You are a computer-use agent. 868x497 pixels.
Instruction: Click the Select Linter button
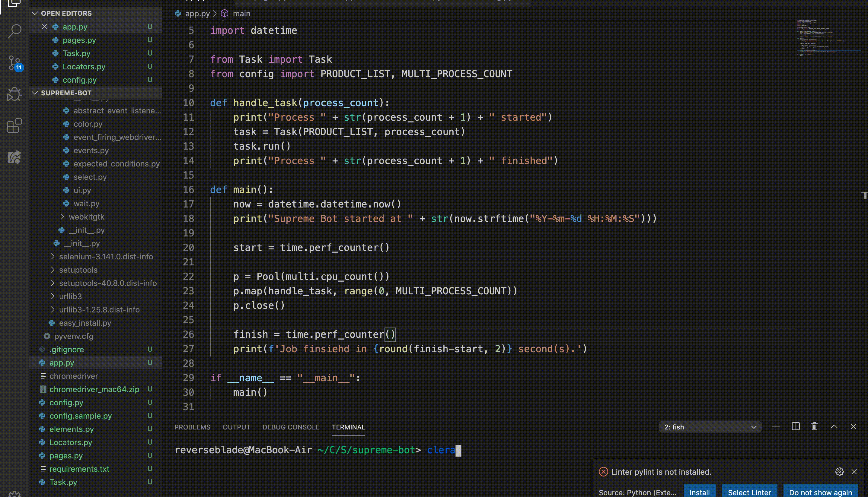point(749,492)
